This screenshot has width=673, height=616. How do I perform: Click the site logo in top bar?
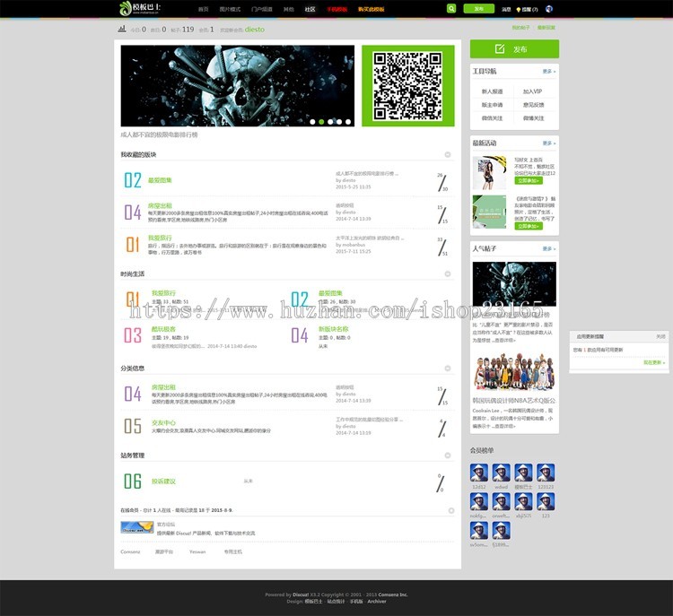click(x=140, y=8)
